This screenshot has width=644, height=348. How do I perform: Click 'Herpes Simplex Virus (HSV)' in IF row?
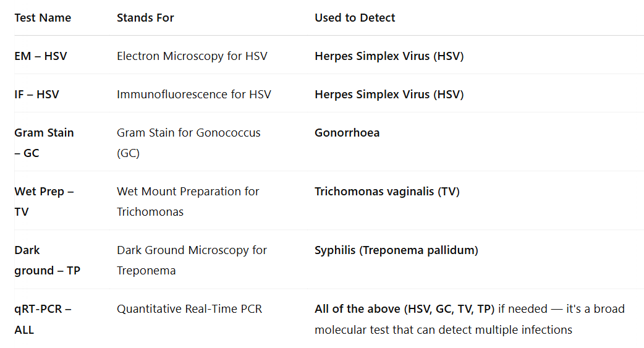pos(389,95)
